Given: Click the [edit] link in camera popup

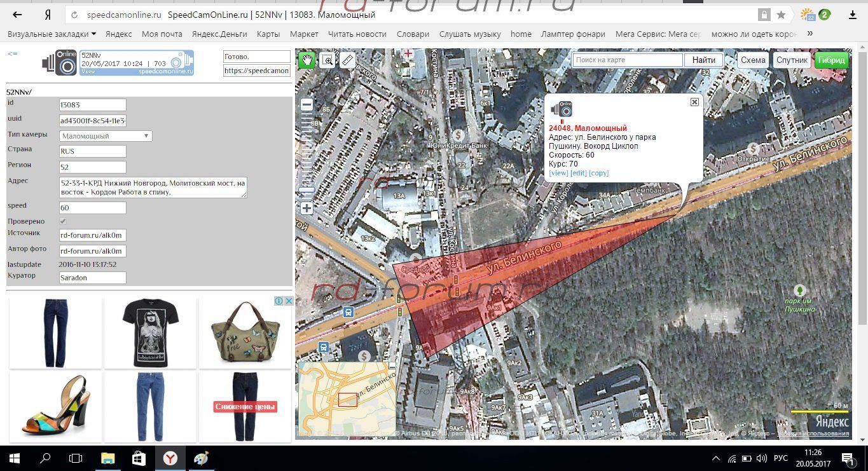Looking at the screenshot, I should click(578, 174).
